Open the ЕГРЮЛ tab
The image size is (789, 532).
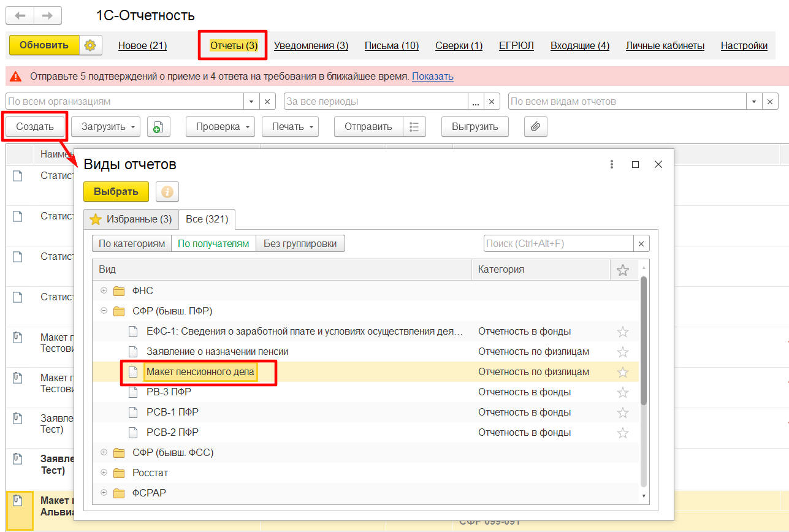click(516, 45)
